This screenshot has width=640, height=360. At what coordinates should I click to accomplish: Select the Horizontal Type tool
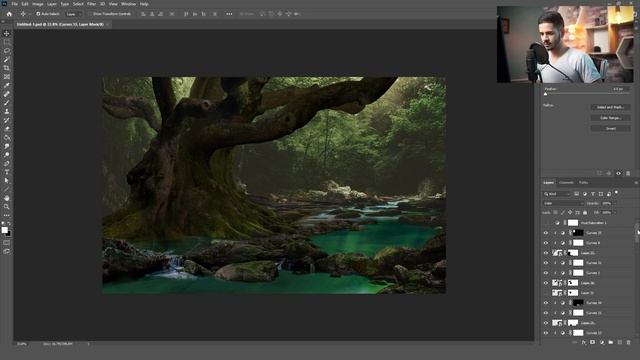pos(7,172)
